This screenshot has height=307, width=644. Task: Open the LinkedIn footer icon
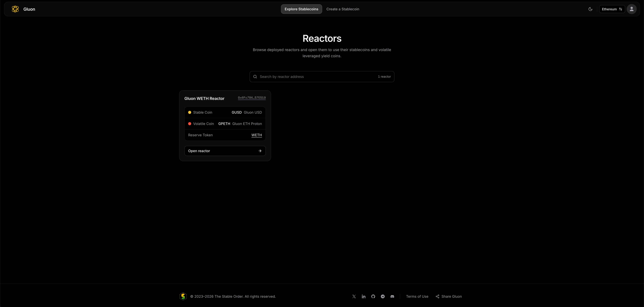[x=363, y=296]
